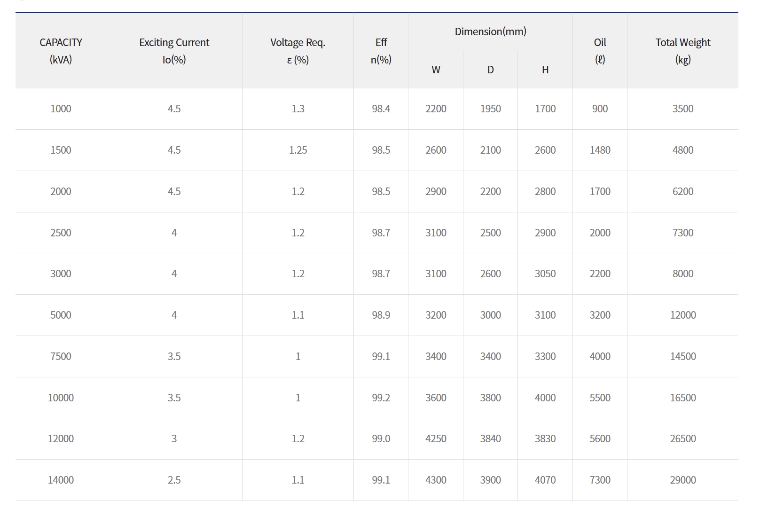Select the H dimension sub-header
The width and height of the screenshot is (760, 532).
pyautogui.click(x=545, y=70)
